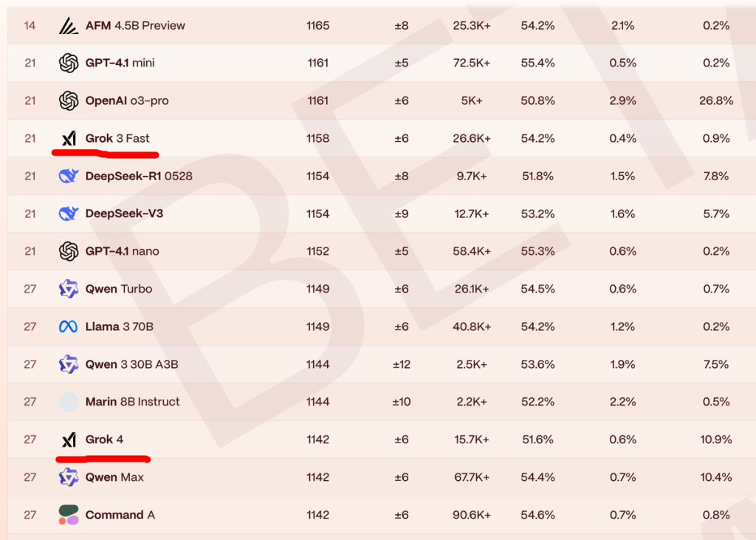
Task: Click the Meta logo next to Llama 3 70B
Action: (x=69, y=327)
